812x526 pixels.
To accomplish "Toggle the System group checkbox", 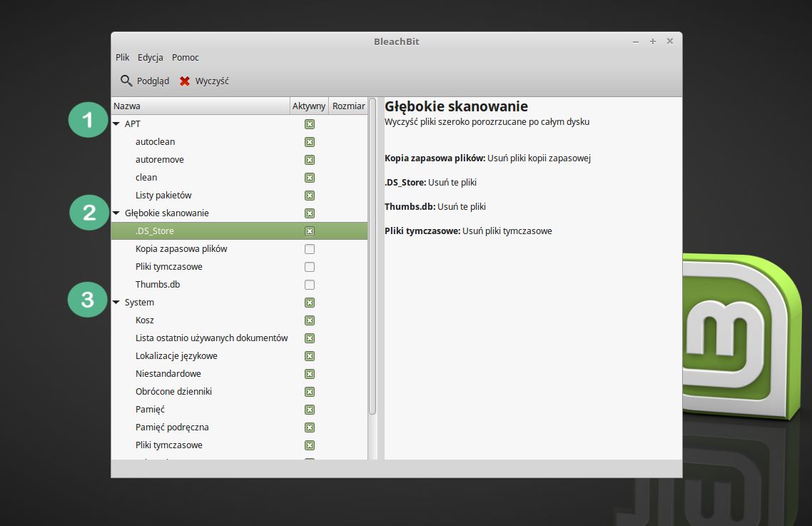I will tap(310, 303).
